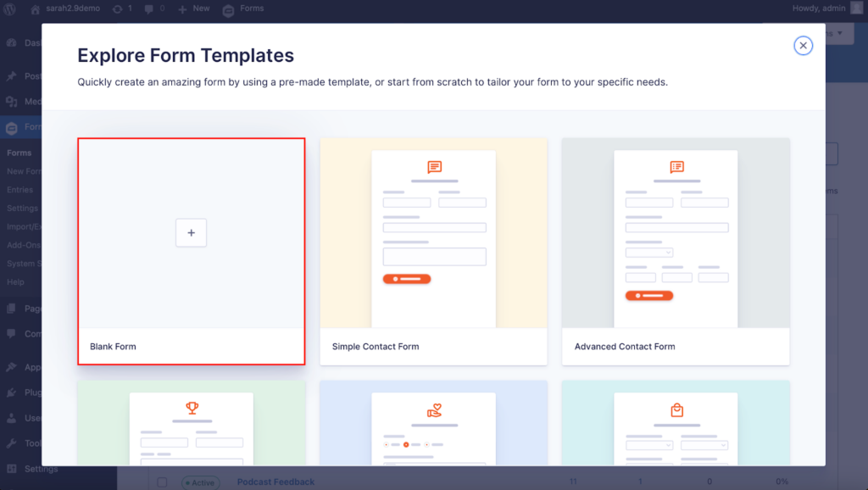
Task: Select the Media icon in the sidebar
Action: [11, 102]
